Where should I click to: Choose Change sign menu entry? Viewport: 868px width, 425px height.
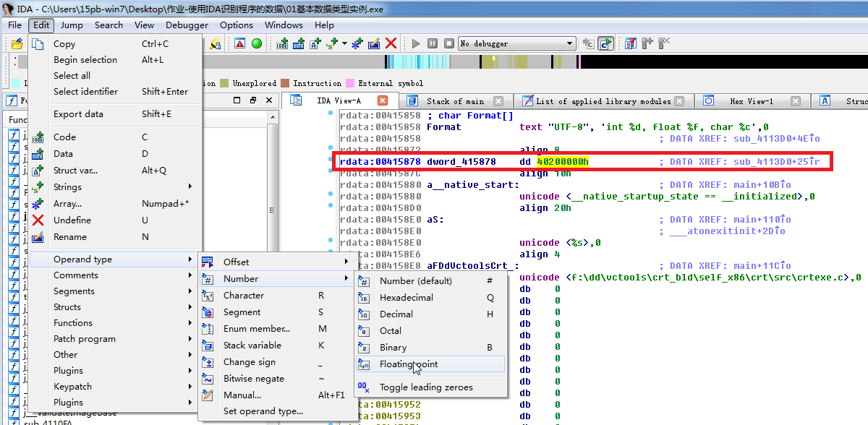(x=278, y=362)
